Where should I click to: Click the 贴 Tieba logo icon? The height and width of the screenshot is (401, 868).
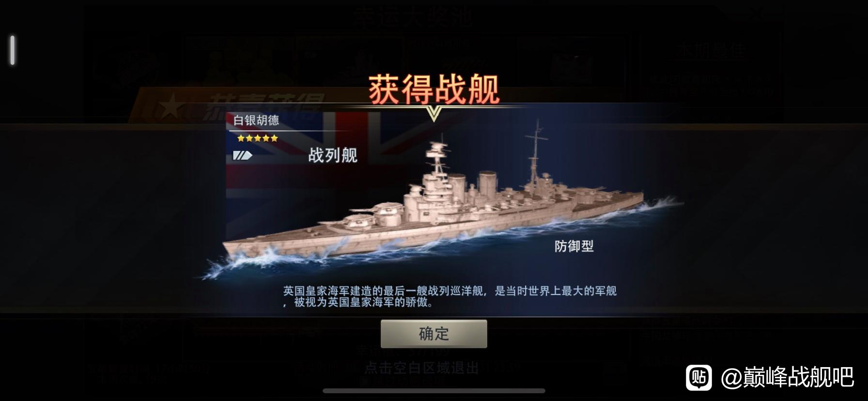(699, 377)
